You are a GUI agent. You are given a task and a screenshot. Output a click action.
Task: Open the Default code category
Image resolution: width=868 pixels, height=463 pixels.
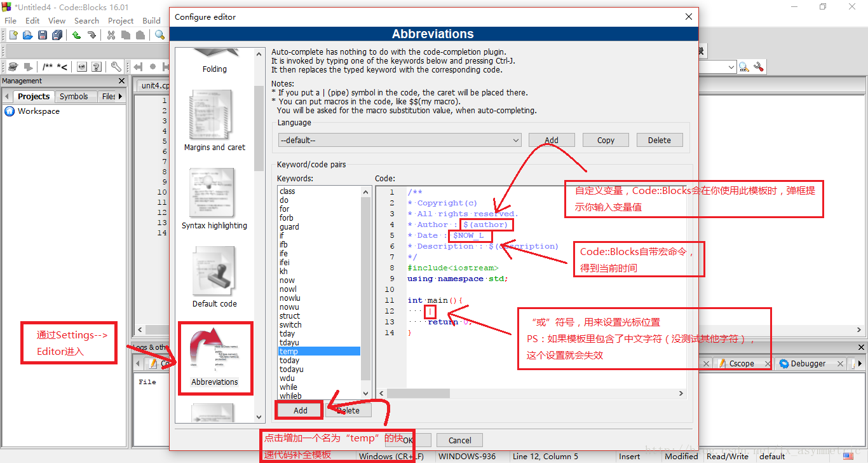[x=214, y=277]
